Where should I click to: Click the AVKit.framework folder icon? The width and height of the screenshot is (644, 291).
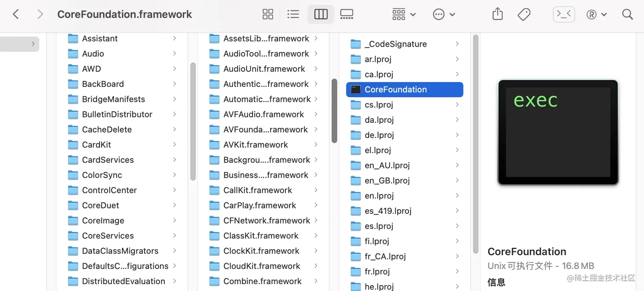(x=214, y=145)
